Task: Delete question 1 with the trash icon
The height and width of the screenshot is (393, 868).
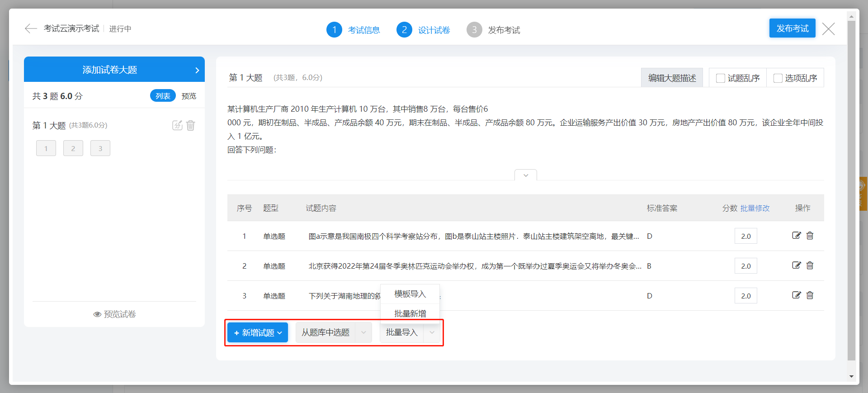Action: click(810, 236)
